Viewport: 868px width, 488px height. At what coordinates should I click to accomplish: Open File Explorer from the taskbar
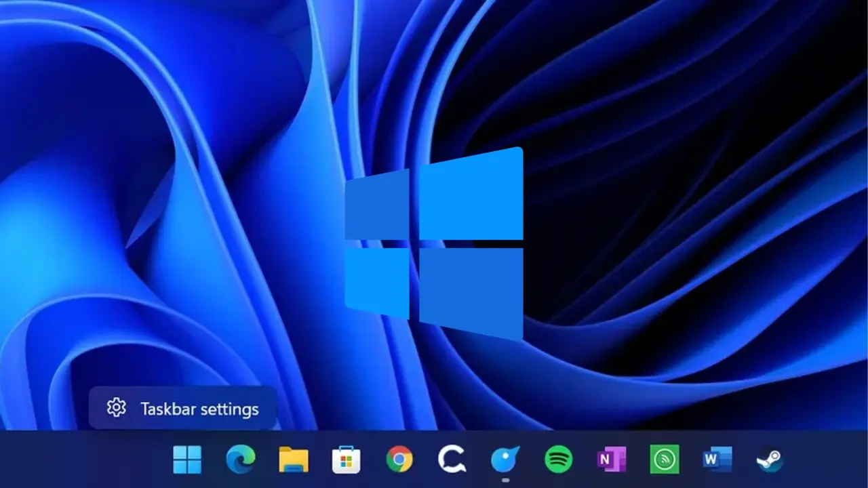pos(293,460)
